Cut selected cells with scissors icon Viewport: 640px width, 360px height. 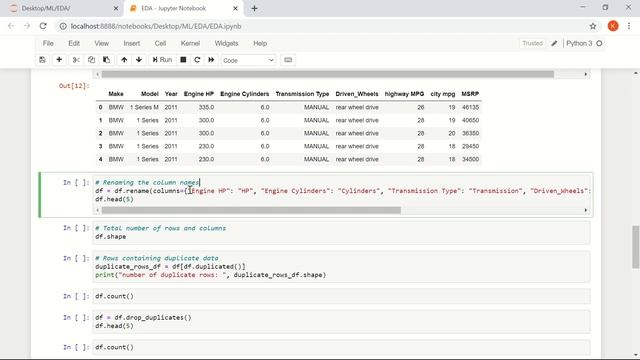pos(76,60)
